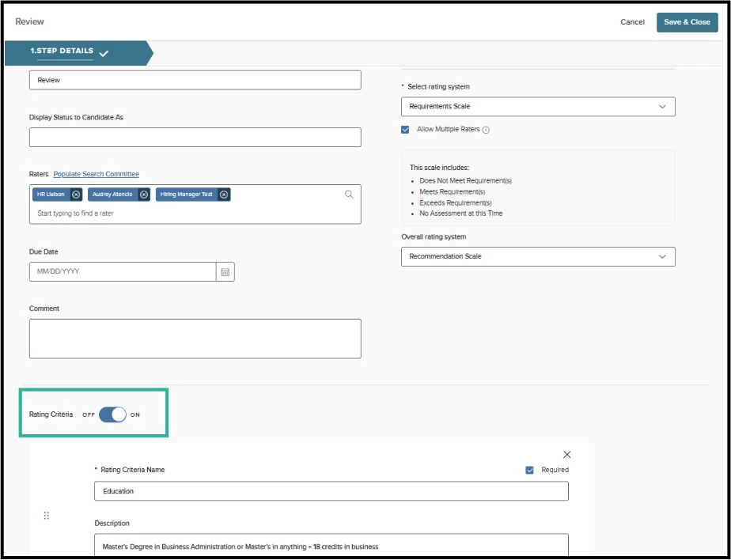Click the step name field containing Review
The width and height of the screenshot is (731, 560).
click(x=195, y=80)
